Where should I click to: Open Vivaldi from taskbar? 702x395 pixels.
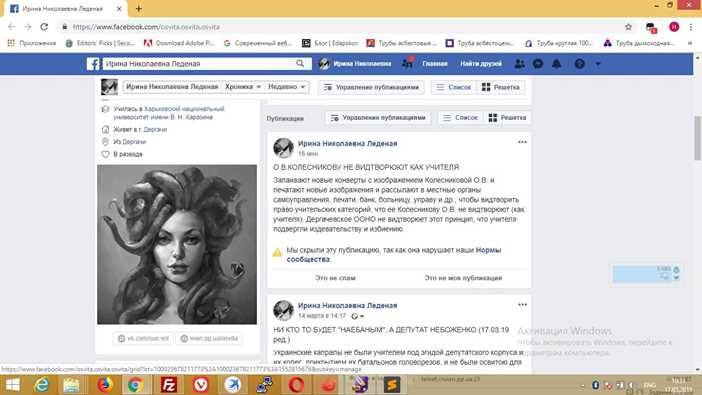point(201,385)
